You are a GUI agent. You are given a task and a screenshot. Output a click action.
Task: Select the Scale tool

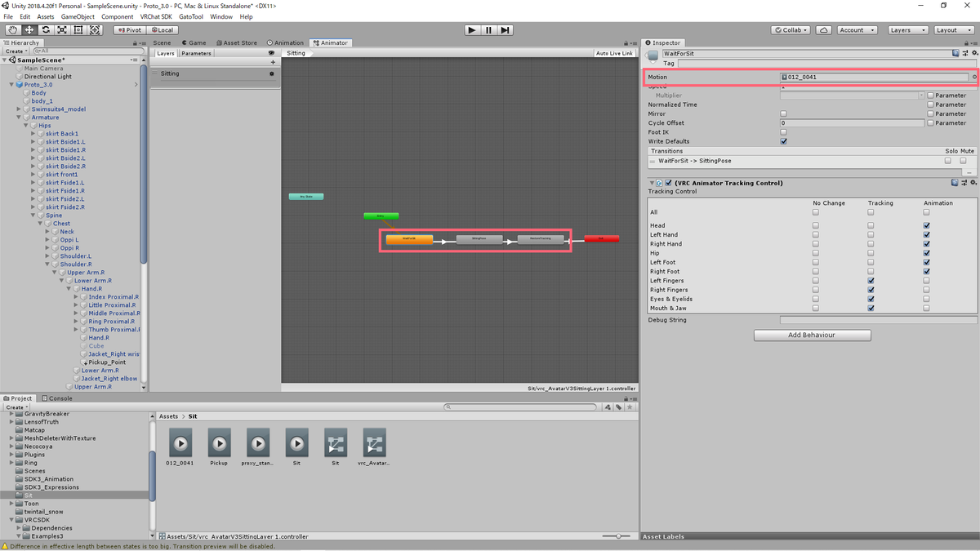[62, 30]
